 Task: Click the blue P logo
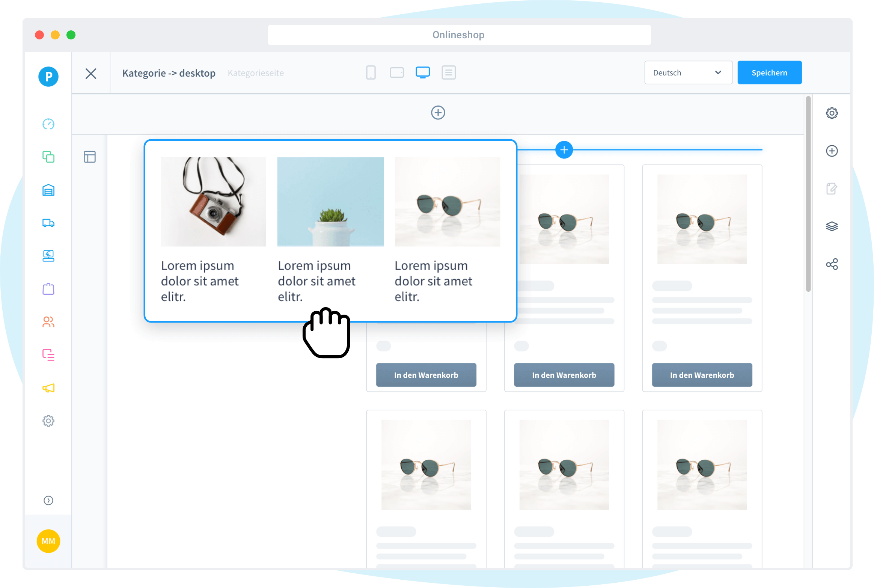tap(48, 77)
